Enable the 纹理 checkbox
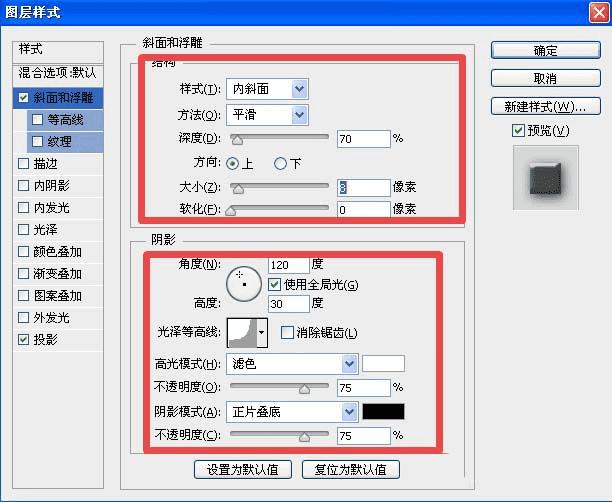 (x=37, y=141)
